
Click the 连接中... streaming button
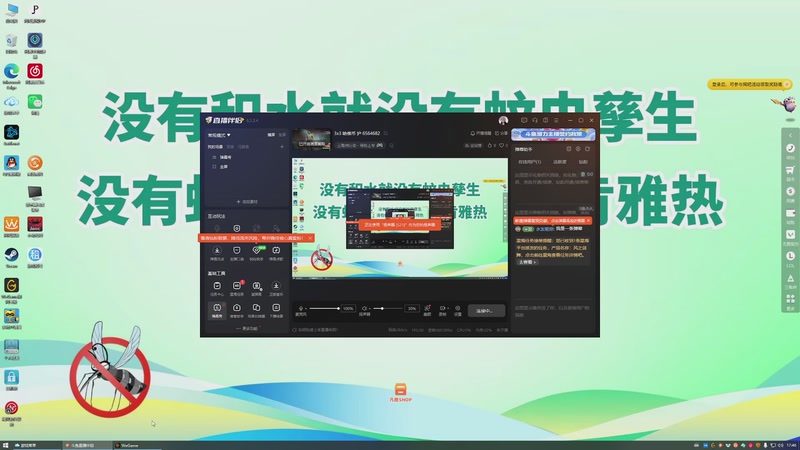pos(486,311)
